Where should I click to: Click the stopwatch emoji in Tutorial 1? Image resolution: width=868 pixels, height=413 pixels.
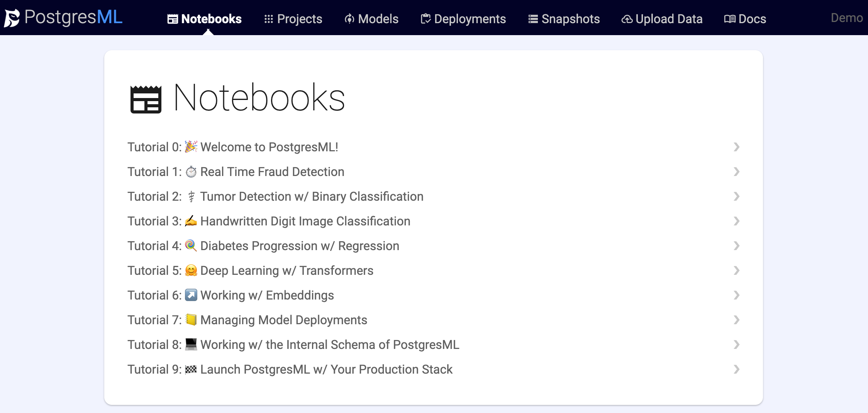click(x=191, y=171)
